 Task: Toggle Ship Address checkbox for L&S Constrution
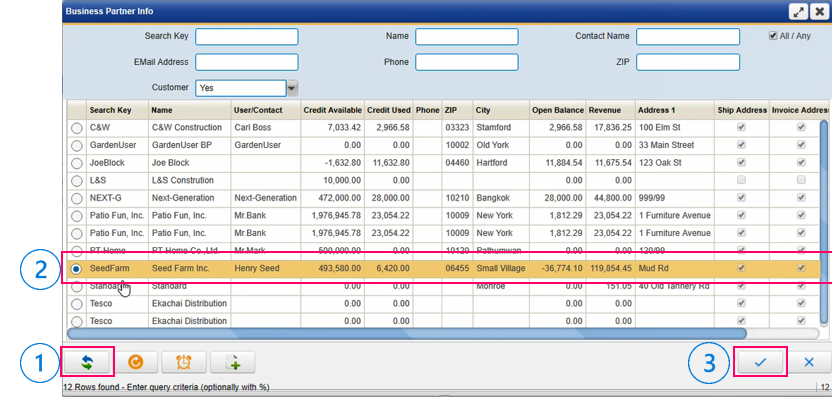pos(741,180)
